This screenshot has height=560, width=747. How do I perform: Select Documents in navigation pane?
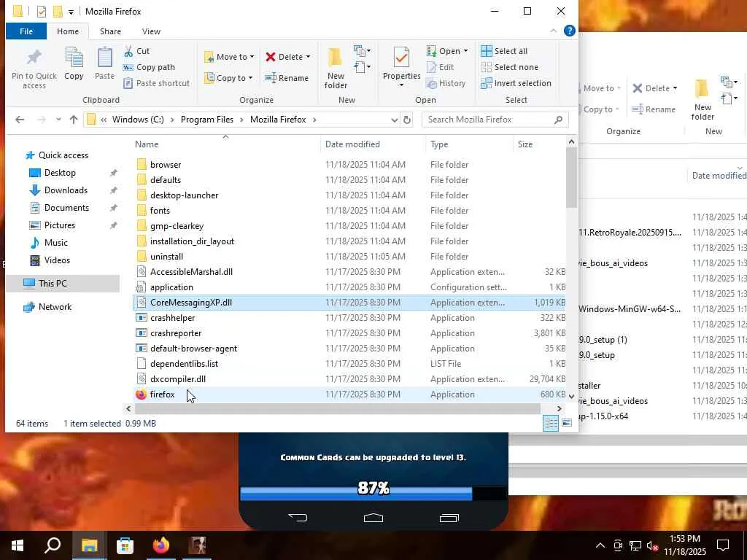click(66, 208)
